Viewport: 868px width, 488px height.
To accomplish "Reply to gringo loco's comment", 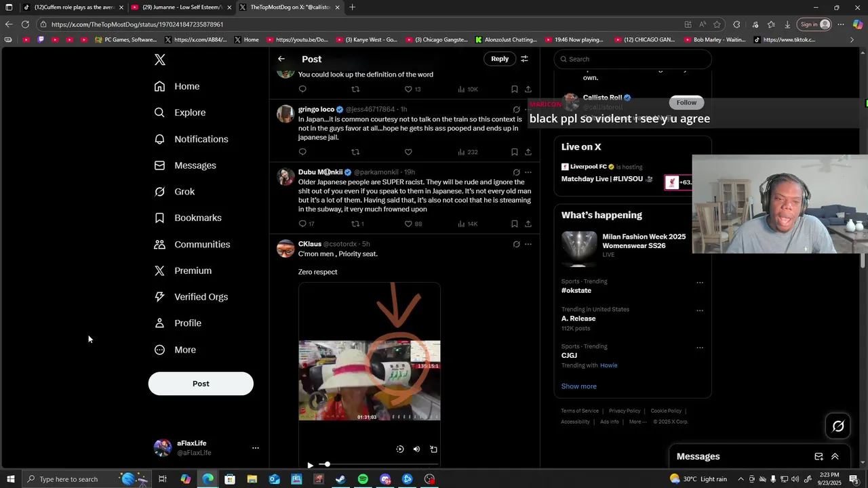I will click(x=302, y=152).
